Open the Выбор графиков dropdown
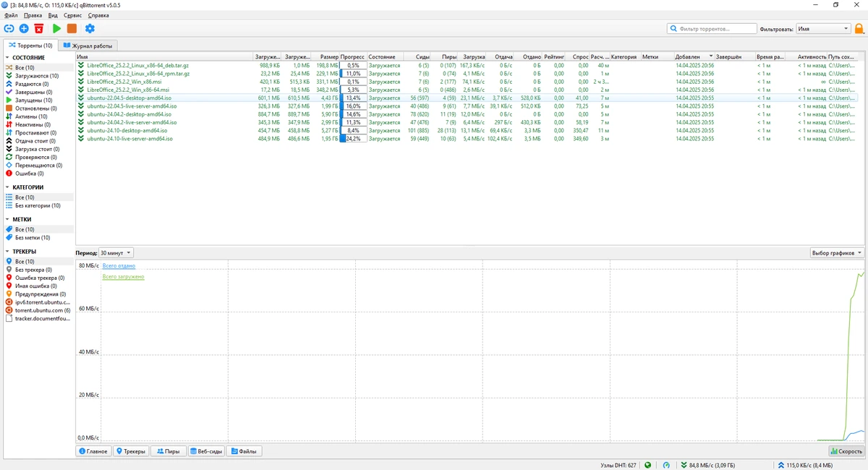The image size is (868, 470). tap(837, 253)
